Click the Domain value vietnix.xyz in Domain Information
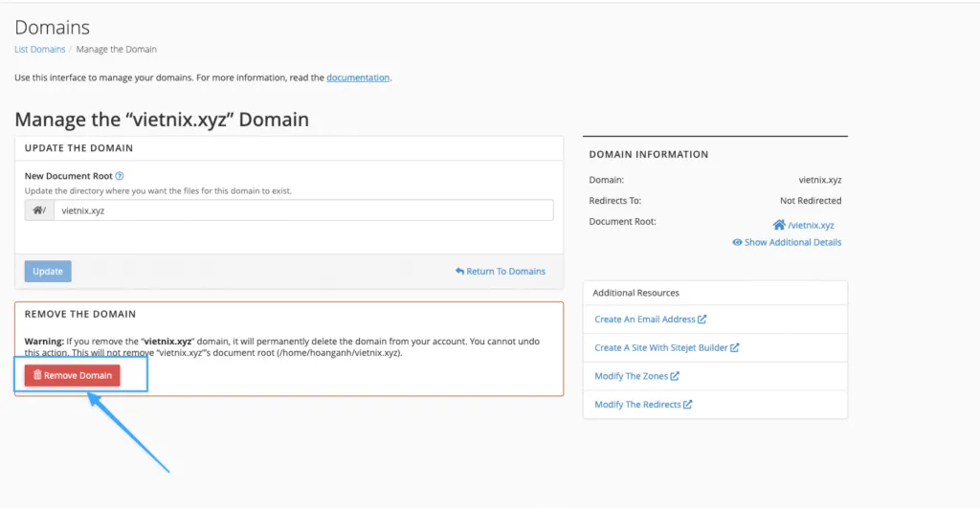 820,180
